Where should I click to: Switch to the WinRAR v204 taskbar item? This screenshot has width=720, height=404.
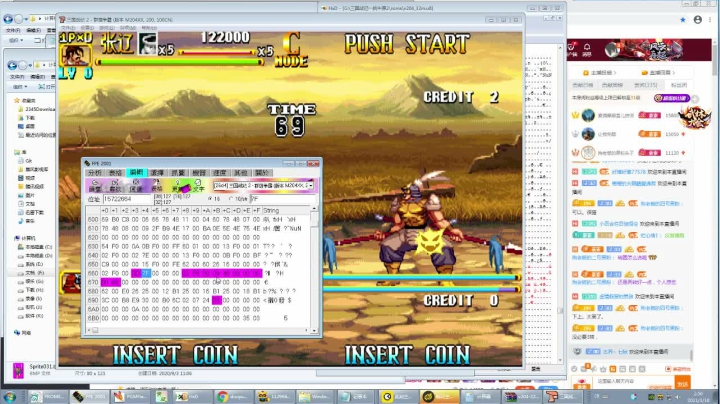[522, 397]
